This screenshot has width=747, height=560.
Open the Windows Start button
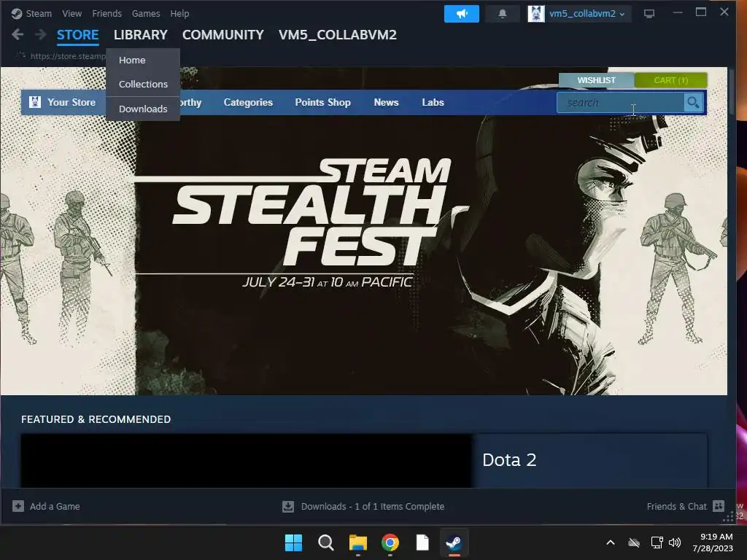[293, 542]
